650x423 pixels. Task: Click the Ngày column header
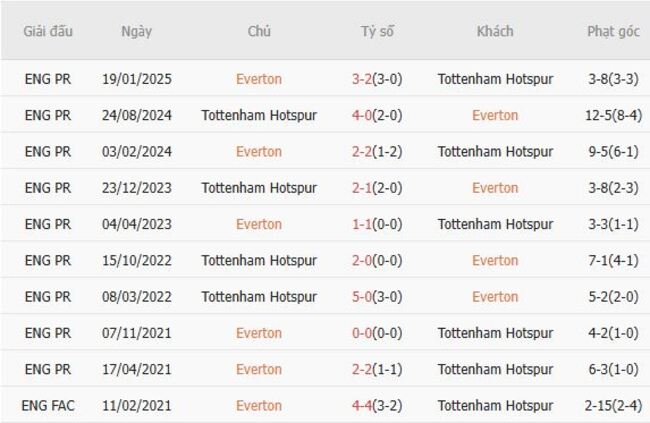point(136,31)
